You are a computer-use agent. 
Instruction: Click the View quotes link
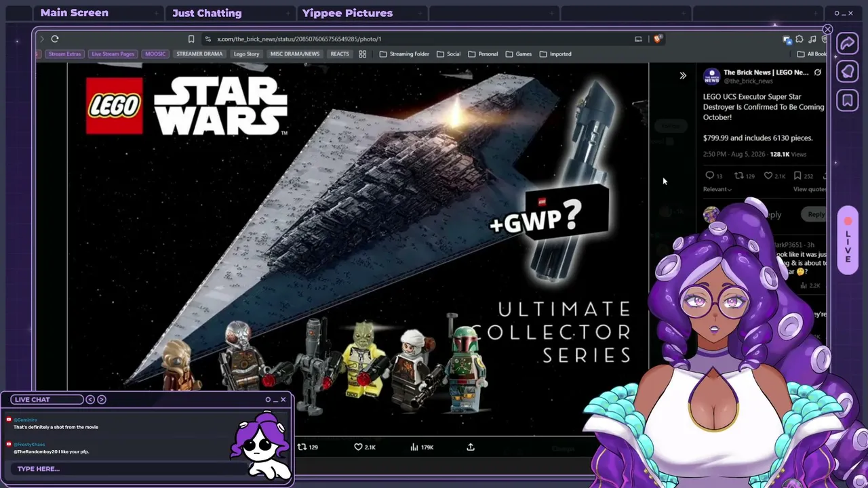810,190
